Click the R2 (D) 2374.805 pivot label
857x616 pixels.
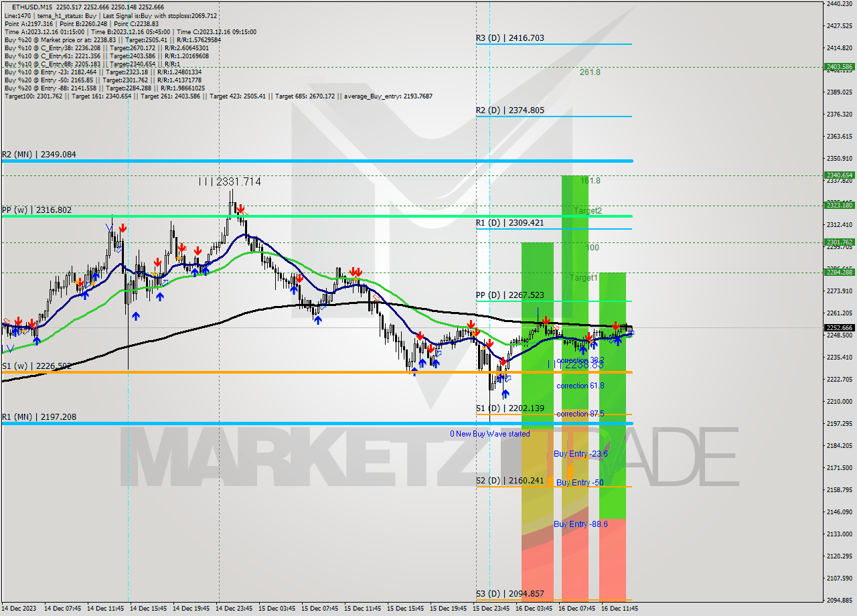(x=510, y=110)
